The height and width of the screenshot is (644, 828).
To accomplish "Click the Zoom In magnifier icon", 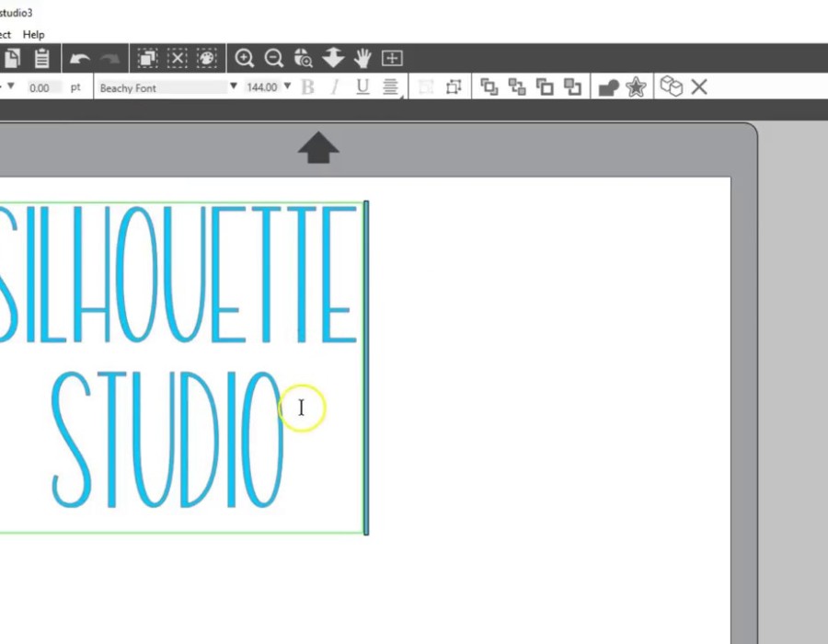I will click(244, 58).
